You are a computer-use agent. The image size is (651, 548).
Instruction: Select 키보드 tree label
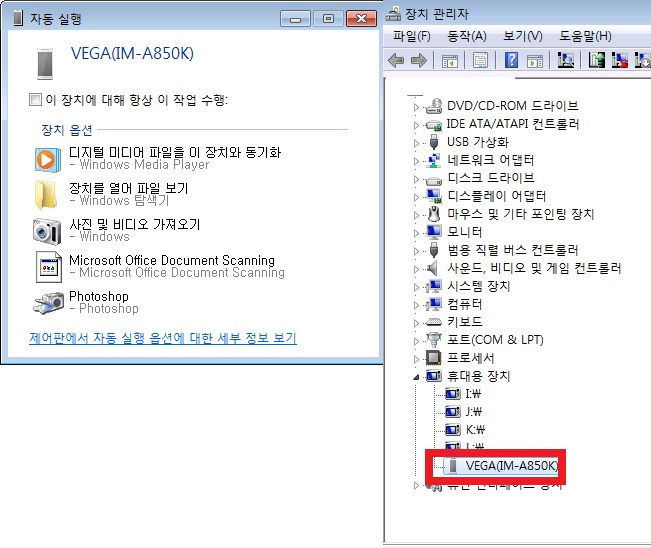[x=465, y=322]
